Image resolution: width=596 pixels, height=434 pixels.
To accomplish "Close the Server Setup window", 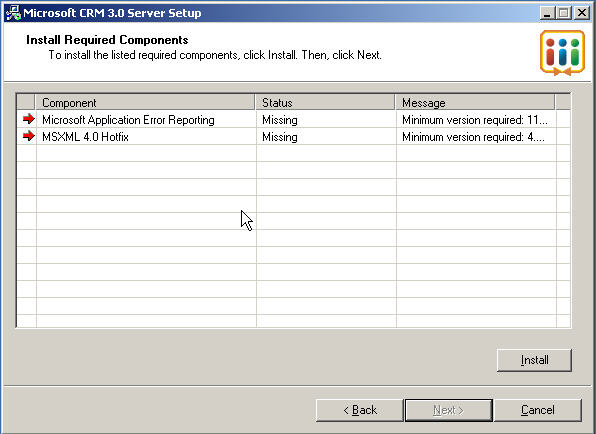I will [x=582, y=13].
